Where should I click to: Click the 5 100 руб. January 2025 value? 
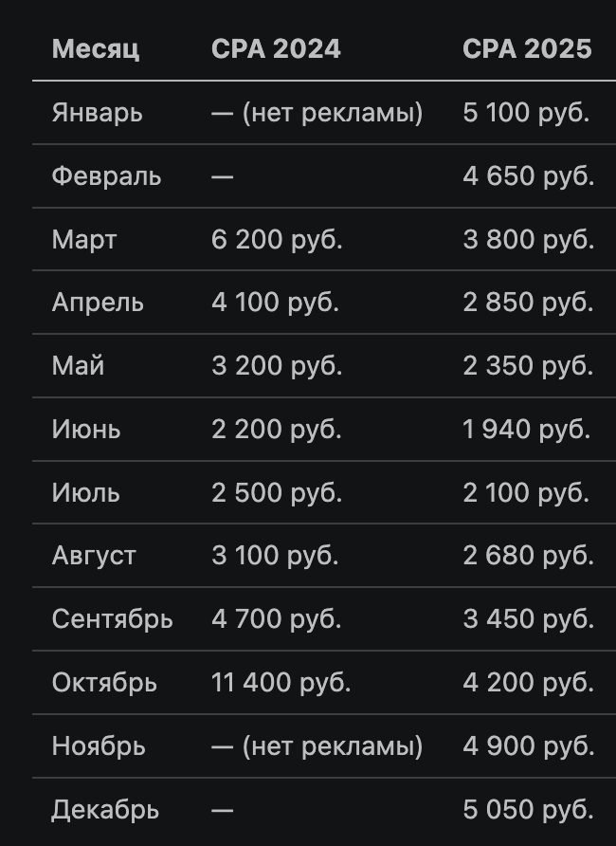point(526,113)
